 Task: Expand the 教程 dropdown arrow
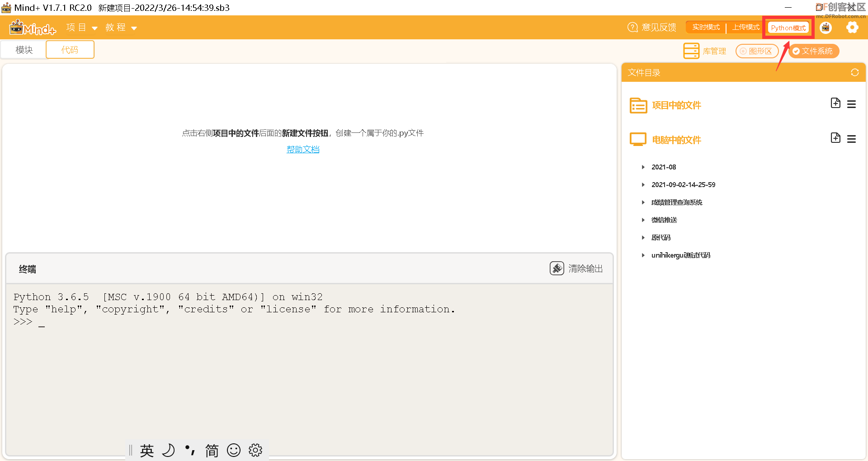(x=134, y=28)
